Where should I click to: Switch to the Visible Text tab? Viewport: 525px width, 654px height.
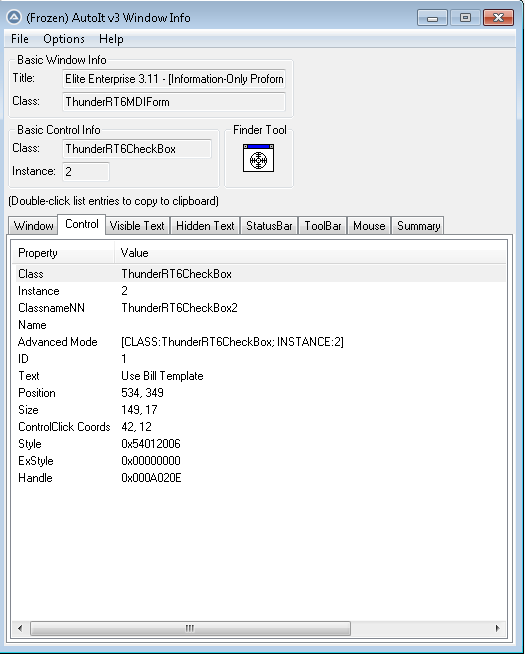137,226
